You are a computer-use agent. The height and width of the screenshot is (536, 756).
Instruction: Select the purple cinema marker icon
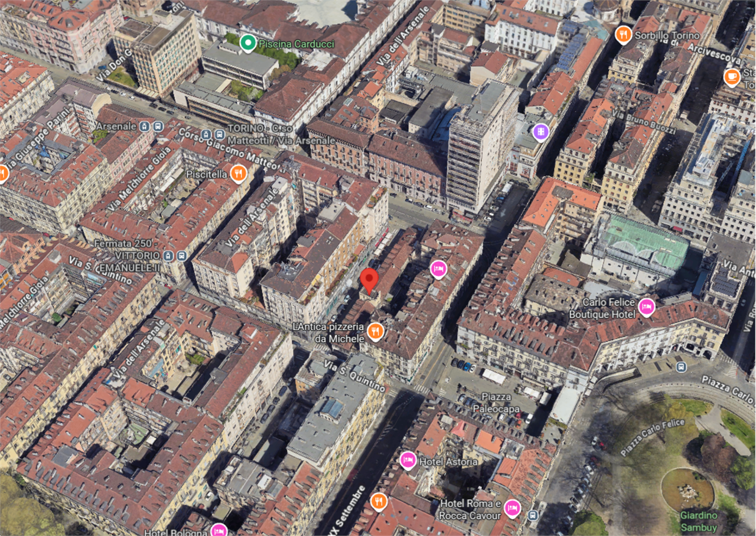[540, 132]
